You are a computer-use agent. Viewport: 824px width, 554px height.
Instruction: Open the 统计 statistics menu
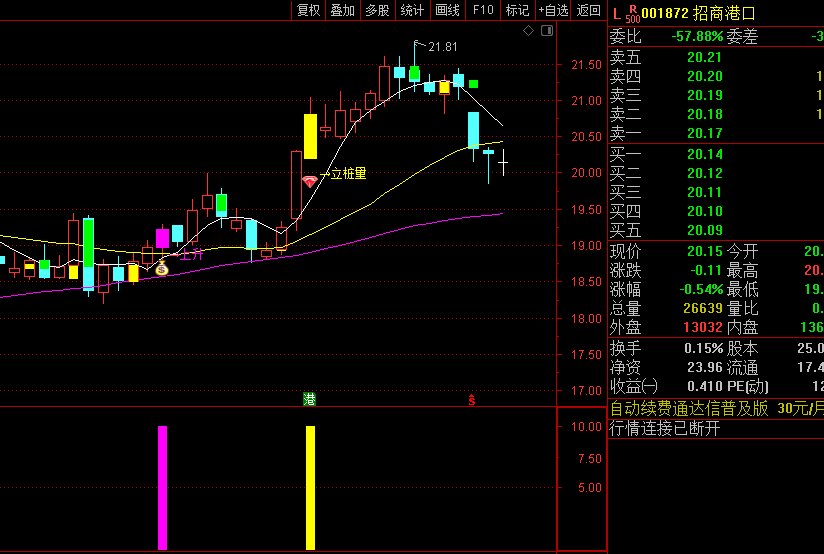[413, 10]
